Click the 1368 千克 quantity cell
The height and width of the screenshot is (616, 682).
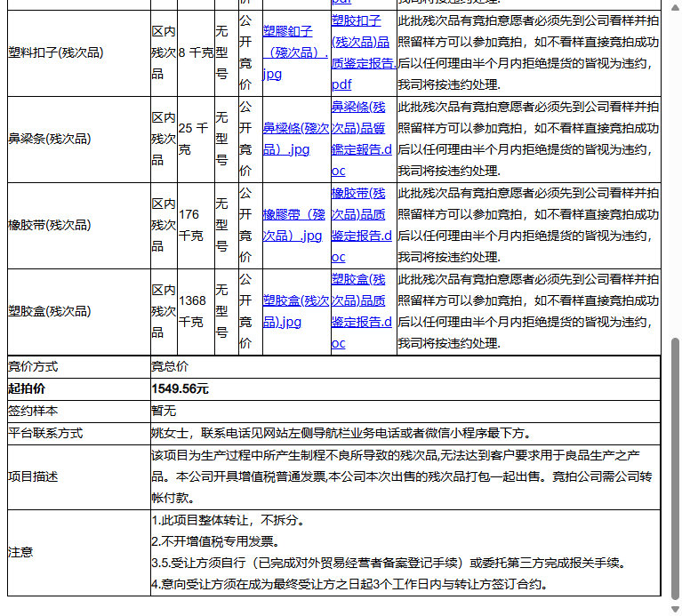(196, 311)
